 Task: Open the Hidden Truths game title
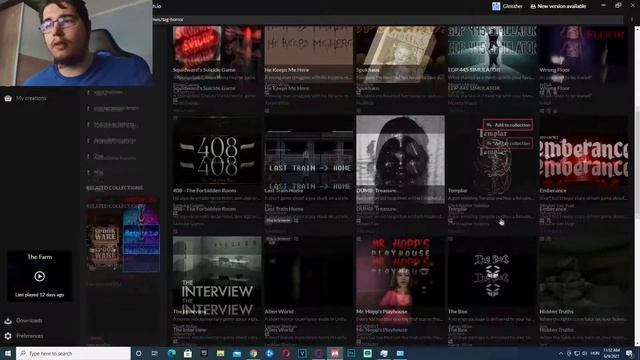click(556, 311)
